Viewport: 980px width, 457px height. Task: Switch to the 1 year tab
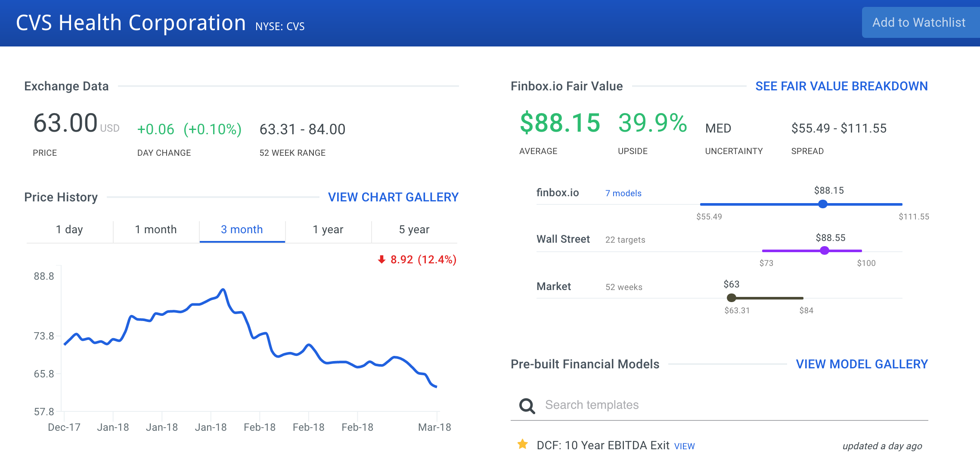(x=328, y=230)
